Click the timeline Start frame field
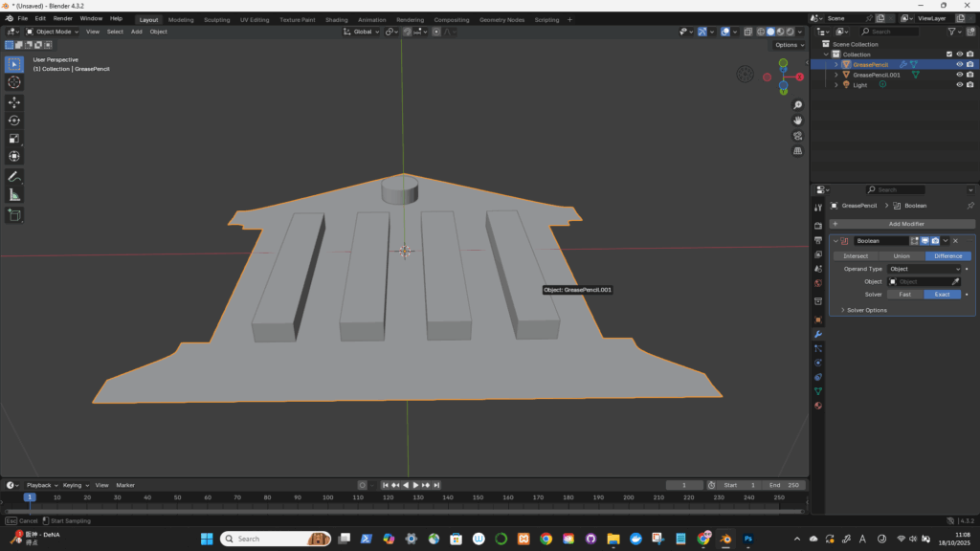 pyautogui.click(x=739, y=485)
